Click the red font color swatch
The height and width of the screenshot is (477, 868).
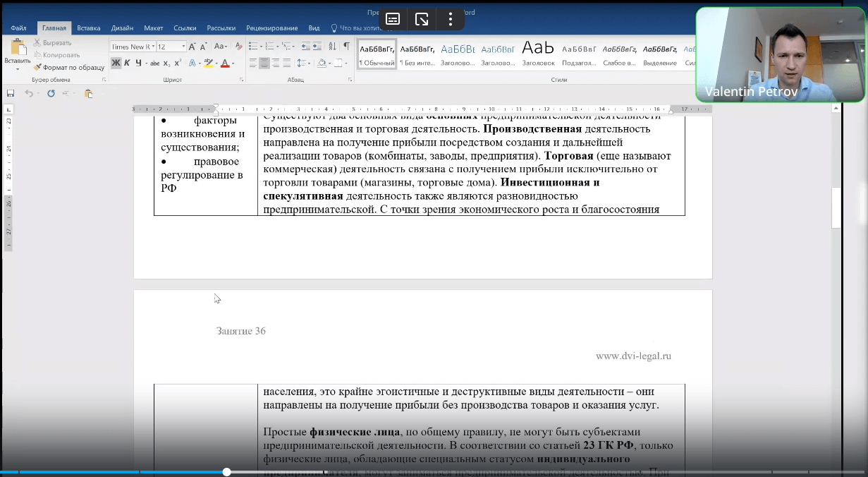225,67
